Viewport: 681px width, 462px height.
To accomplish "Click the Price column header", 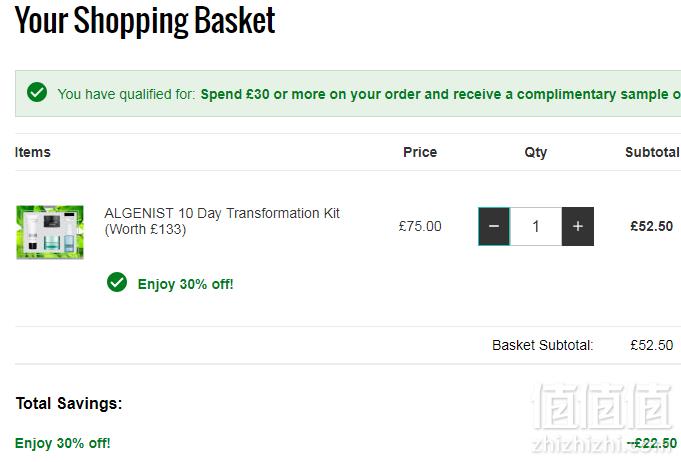I will (420, 152).
